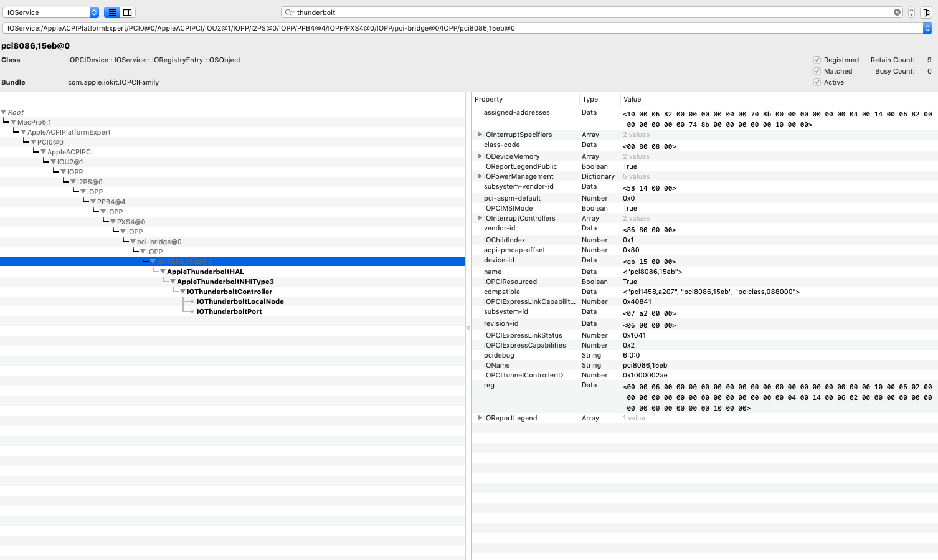The image size is (938, 560).
Task: Select the IOName property row
Action: (x=705, y=365)
